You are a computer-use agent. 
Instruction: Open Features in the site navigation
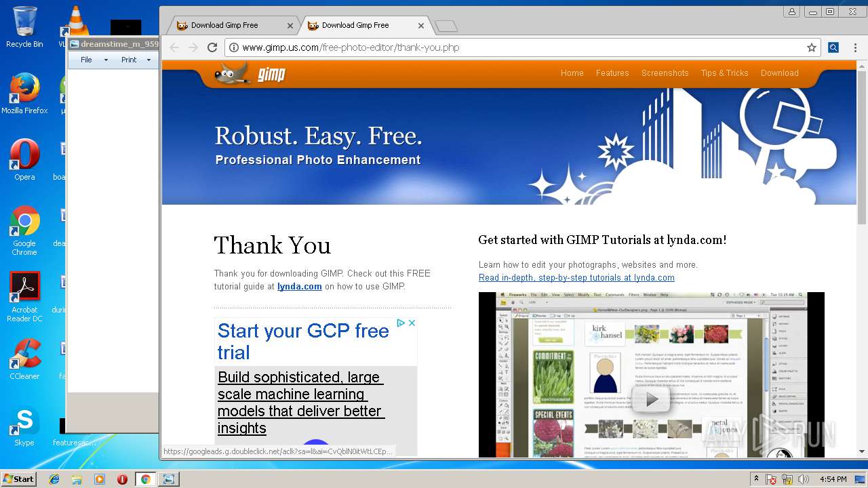(612, 73)
